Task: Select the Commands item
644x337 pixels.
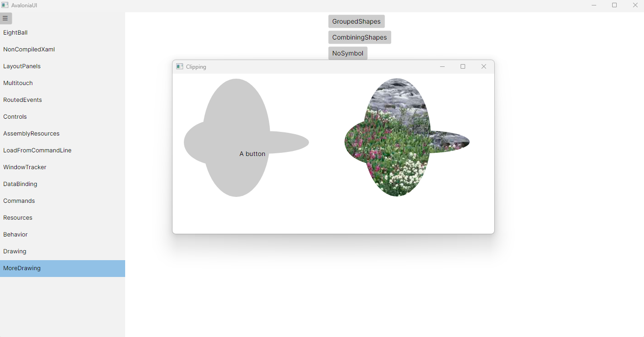Action: coord(62,201)
